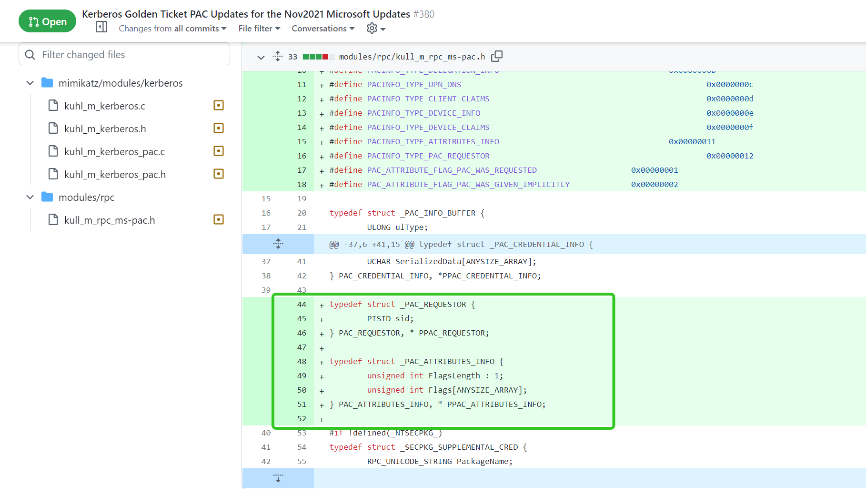This screenshot has height=504, width=866.
Task: Click the pull request title link
Action: (x=246, y=14)
